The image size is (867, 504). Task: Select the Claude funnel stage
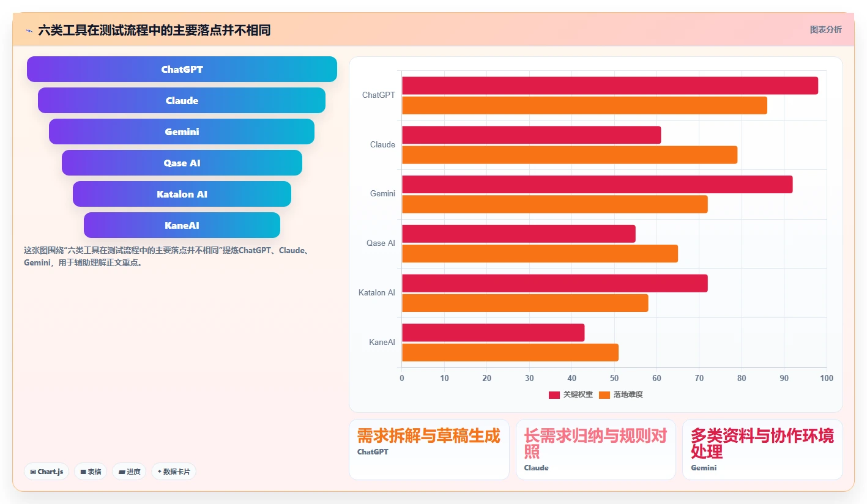click(x=182, y=100)
